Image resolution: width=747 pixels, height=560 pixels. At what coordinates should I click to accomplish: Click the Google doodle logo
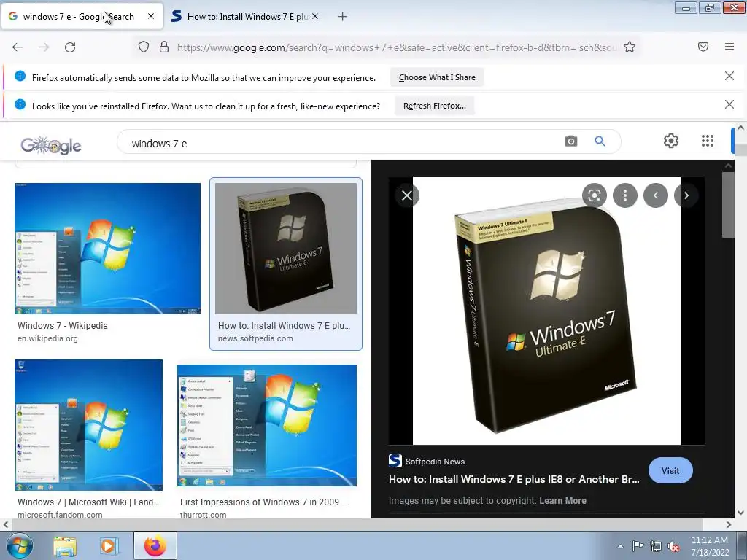pos(51,145)
